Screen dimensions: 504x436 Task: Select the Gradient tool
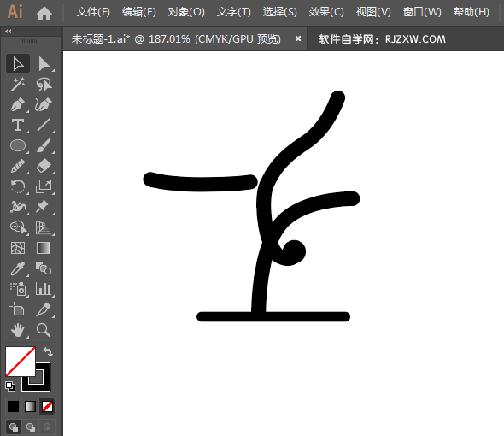44,248
